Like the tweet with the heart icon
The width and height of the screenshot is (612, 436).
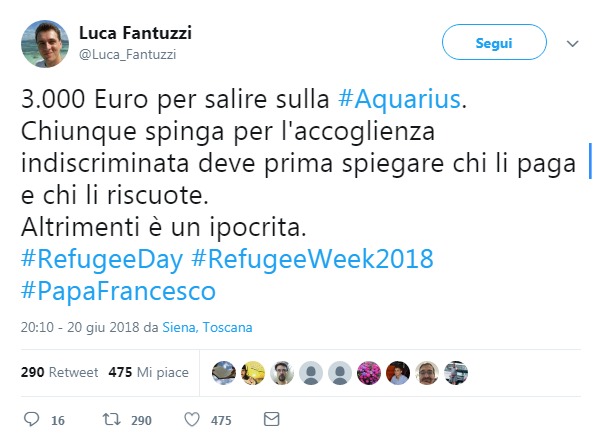[x=192, y=420]
